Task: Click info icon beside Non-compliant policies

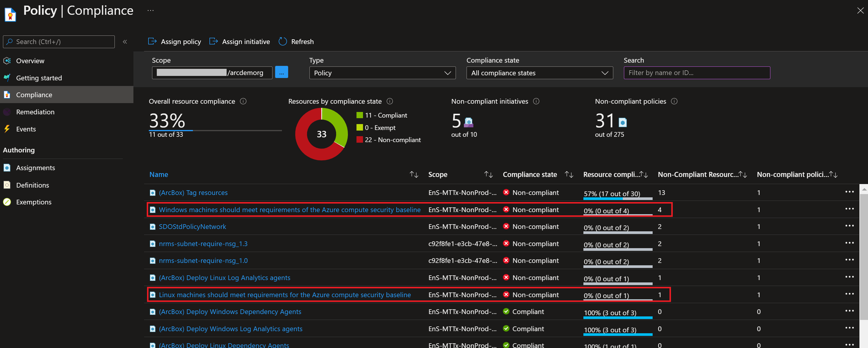Action: point(674,101)
